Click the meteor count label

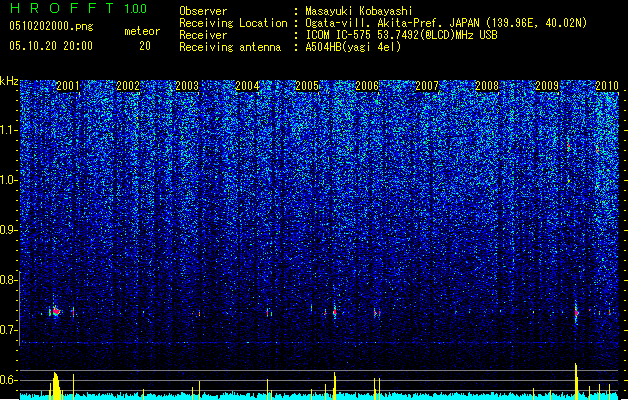[142, 31]
